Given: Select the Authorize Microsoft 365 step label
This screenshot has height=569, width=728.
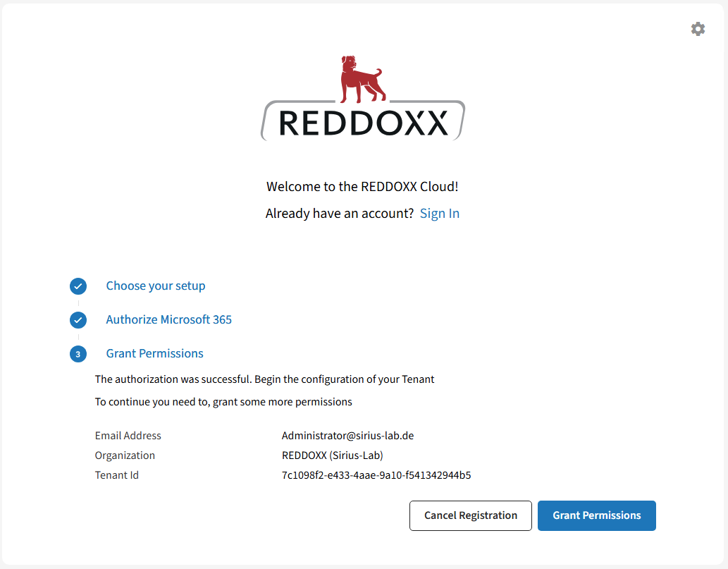Looking at the screenshot, I should click(168, 320).
